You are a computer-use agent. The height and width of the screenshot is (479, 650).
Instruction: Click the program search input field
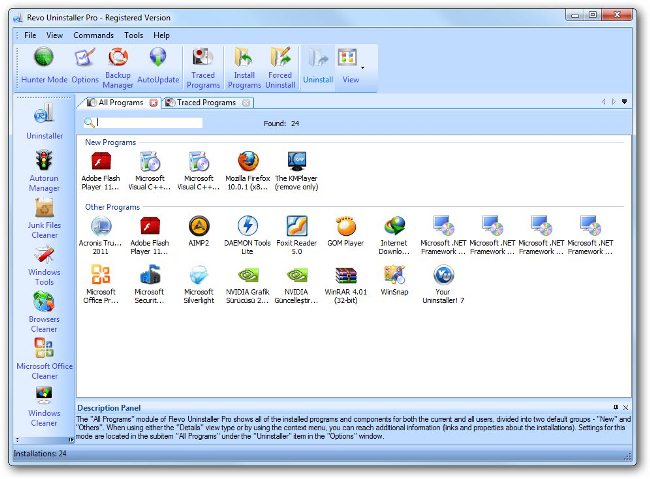(150, 123)
